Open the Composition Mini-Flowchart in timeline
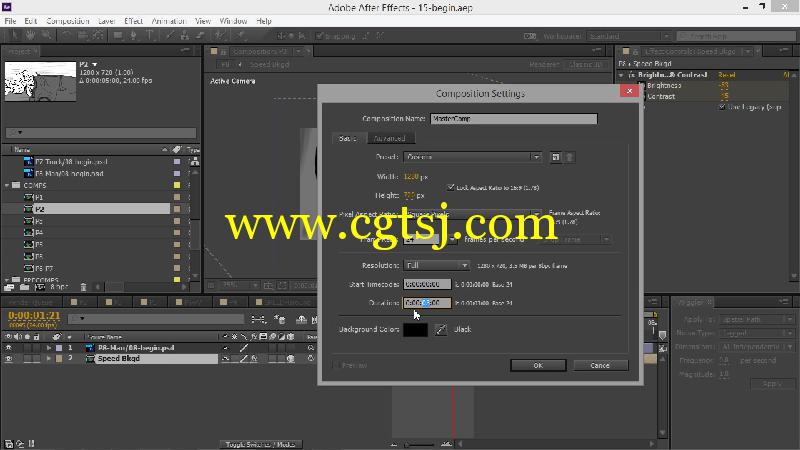The image size is (800, 450). coord(259,319)
